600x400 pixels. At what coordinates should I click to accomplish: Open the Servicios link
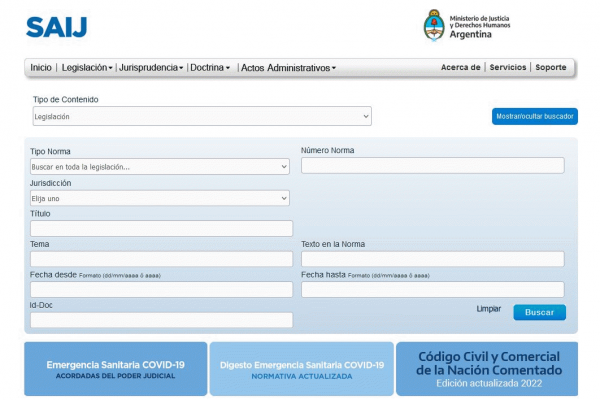coord(508,67)
